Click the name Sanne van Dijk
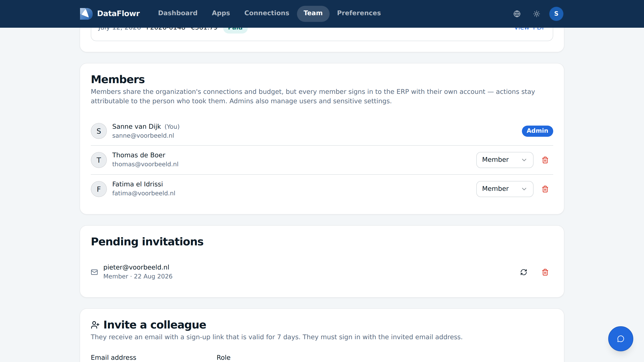Image resolution: width=644 pixels, height=362 pixels. click(136, 126)
